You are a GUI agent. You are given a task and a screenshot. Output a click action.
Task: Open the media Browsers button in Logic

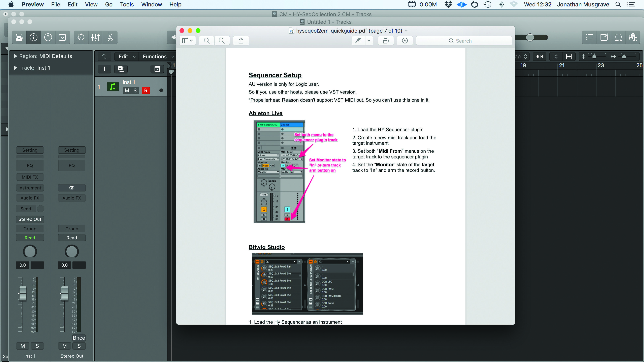[633, 37]
